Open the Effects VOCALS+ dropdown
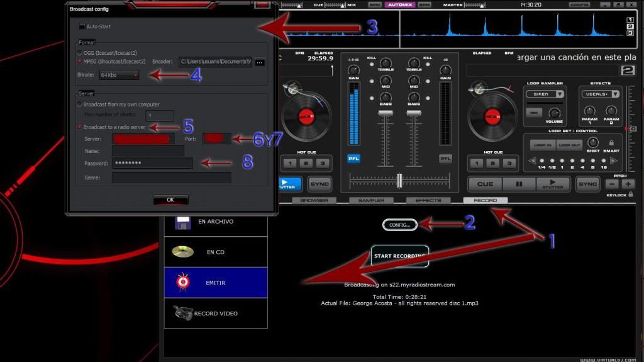Screen dimensions: 644x362 click(600, 94)
